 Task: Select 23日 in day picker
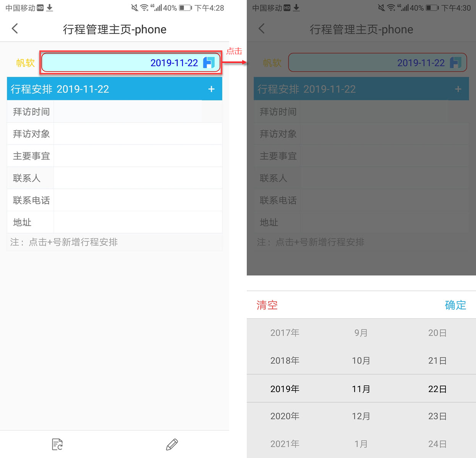point(437,416)
